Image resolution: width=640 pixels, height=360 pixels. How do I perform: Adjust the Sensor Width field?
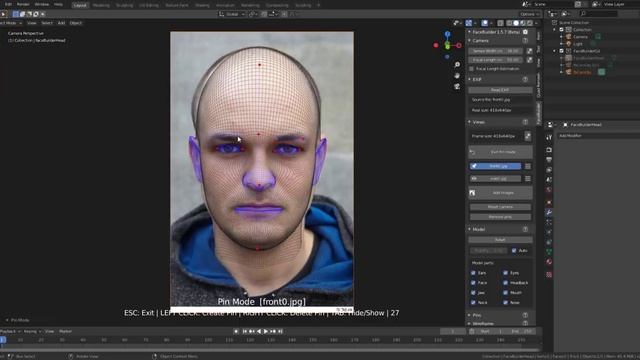(496, 51)
